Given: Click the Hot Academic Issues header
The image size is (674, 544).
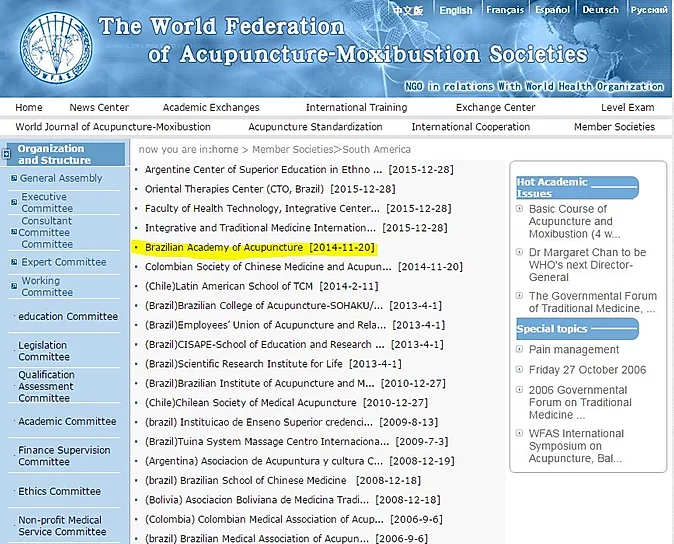Looking at the screenshot, I should coord(577,188).
